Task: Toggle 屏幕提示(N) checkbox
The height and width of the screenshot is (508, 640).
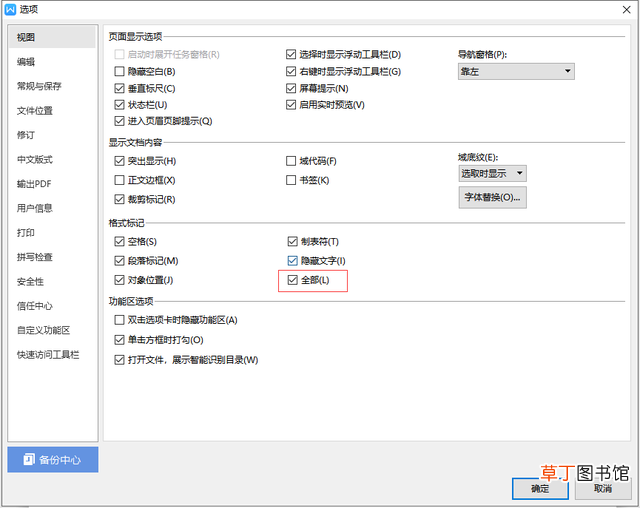Action: coord(291,89)
